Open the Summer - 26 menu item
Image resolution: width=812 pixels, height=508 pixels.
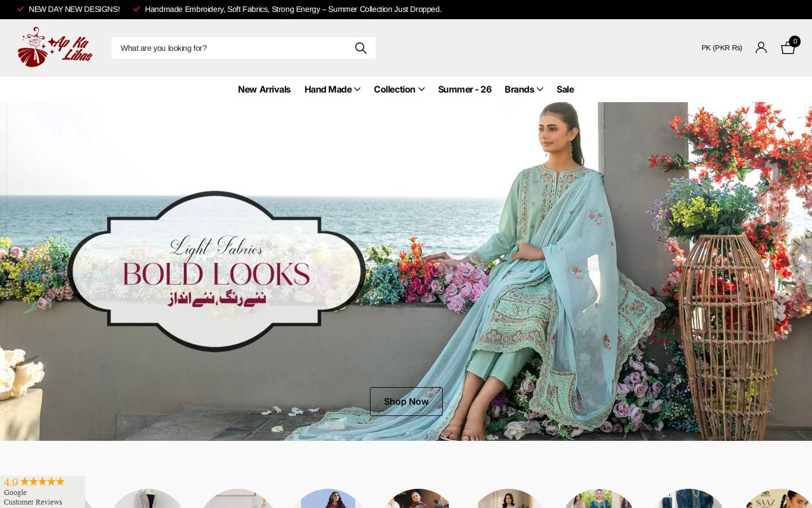465,89
